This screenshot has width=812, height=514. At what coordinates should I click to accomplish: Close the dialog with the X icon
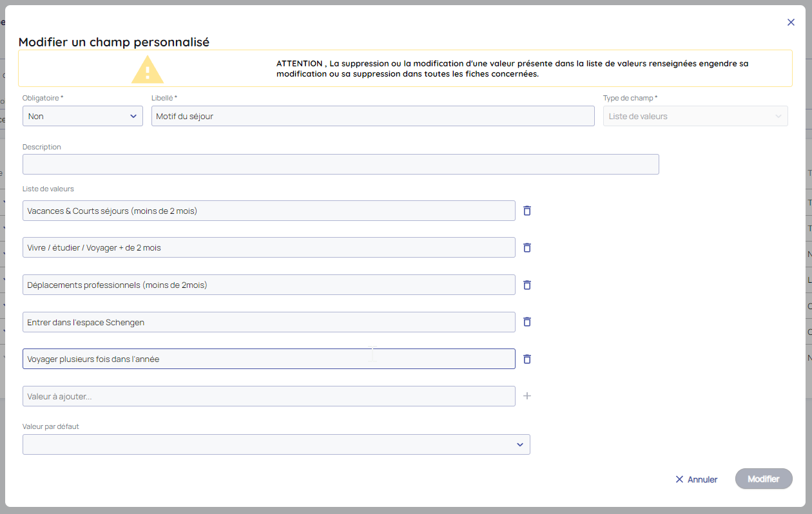pos(791,22)
